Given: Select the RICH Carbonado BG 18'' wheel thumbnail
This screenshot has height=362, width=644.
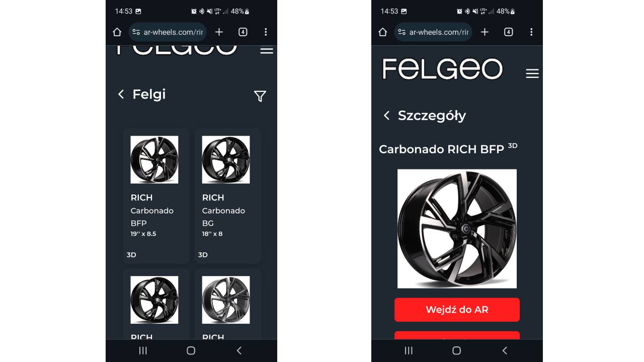Looking at the screenshot, I should click(x=226, y=159).
